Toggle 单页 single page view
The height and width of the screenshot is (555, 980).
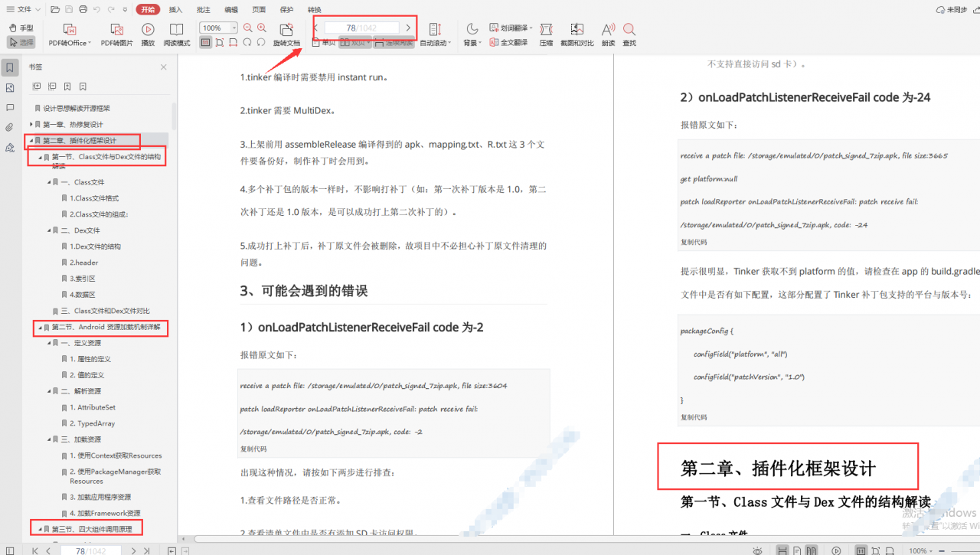[324, 43]
